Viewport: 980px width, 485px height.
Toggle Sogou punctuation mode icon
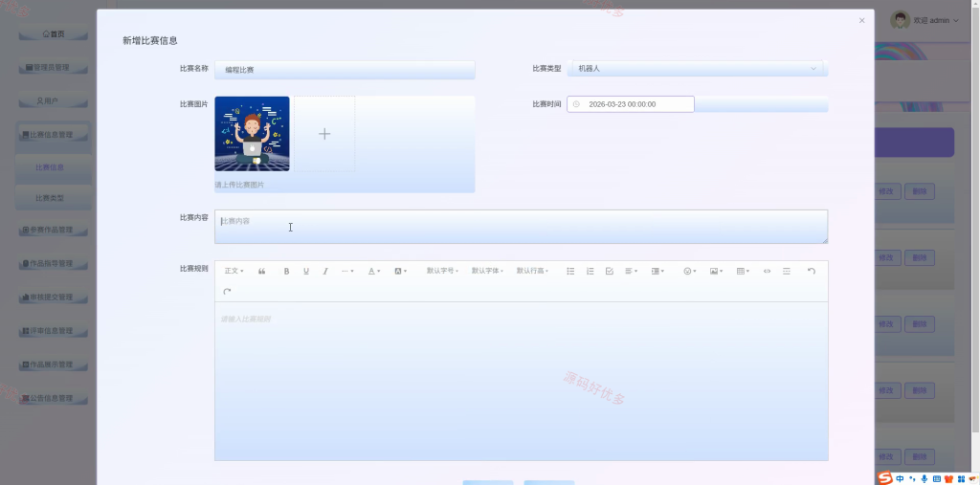point(912,478)
